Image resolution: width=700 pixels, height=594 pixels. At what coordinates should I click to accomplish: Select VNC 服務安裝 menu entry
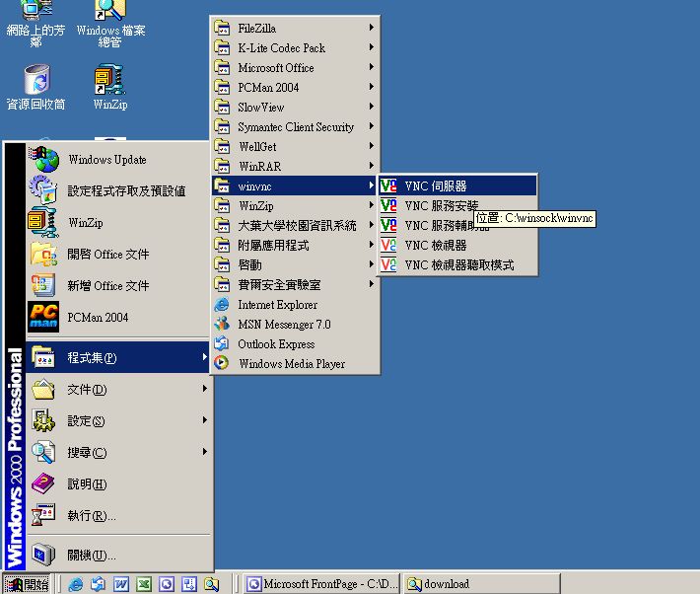pyautogui.click(x=457, y=205)
